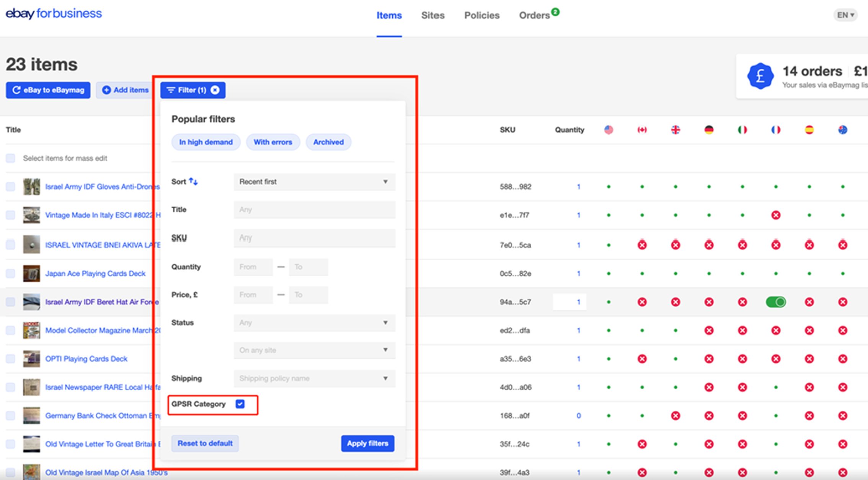Screen dimensions: 868x480
Task: Check the Select items for mass edit box
Action: (11, 158)
